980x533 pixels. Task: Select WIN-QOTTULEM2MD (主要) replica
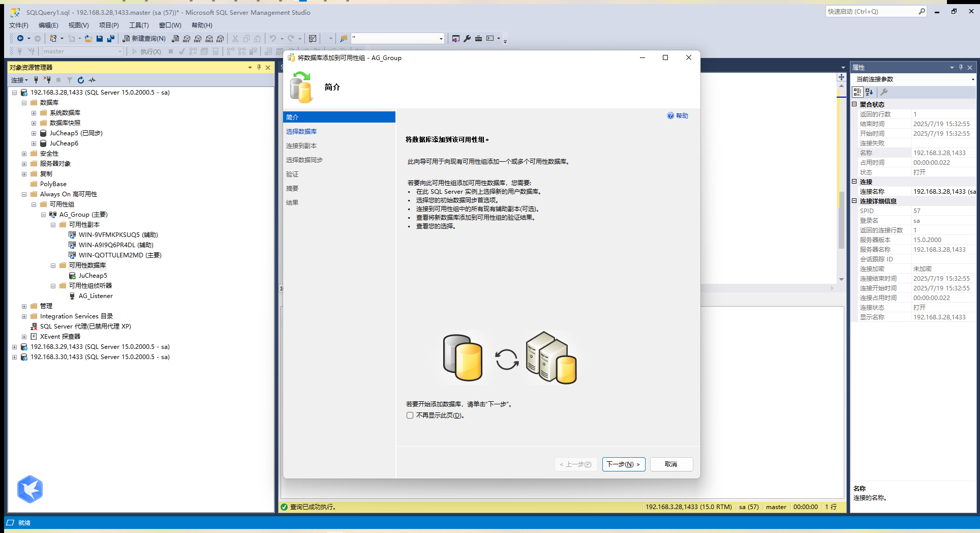tap(120, 255)
